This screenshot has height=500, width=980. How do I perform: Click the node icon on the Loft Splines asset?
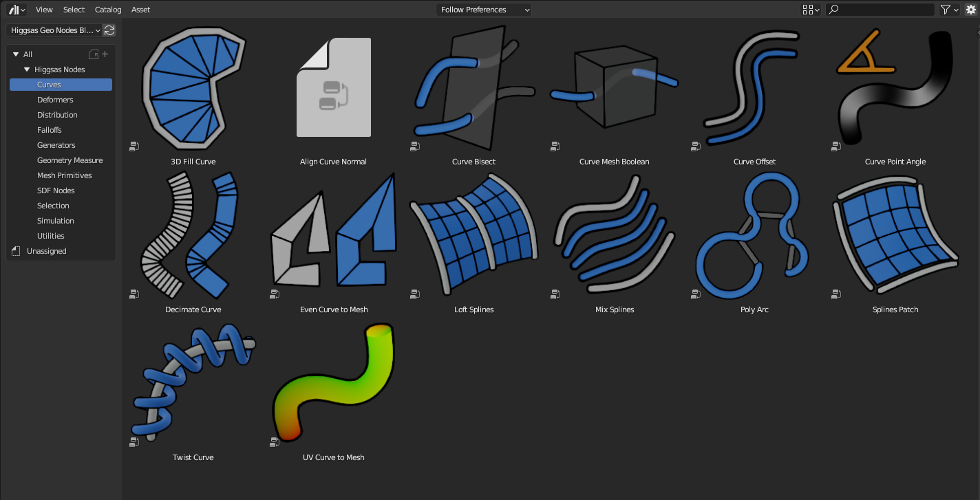415,294
